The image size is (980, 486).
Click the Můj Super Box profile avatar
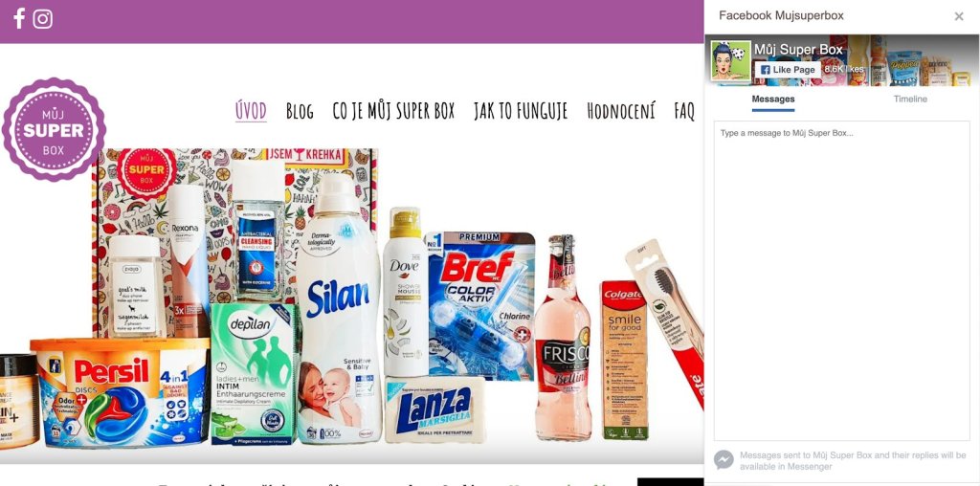click(730, 60)
